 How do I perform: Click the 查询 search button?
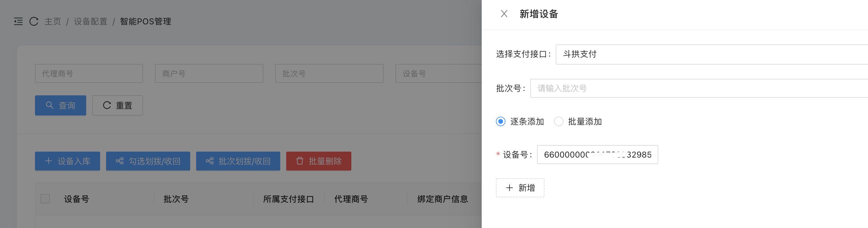[x=60, y=105]
